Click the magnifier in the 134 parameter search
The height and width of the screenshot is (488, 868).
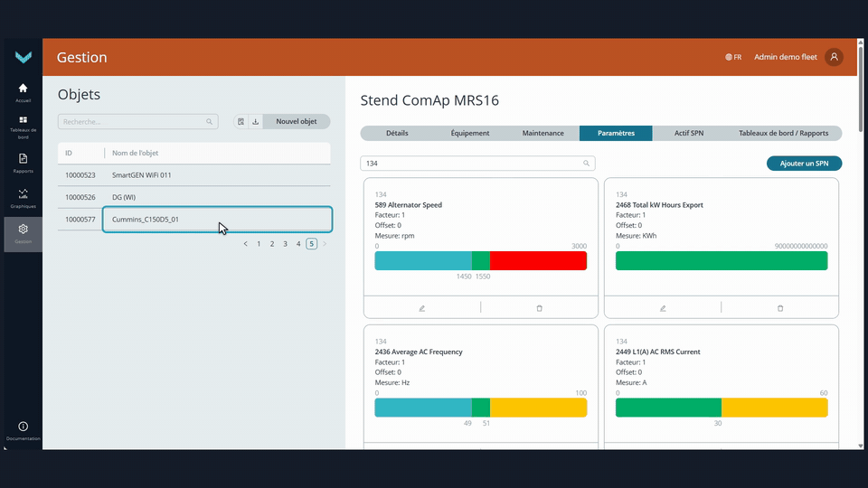point(586,164)
